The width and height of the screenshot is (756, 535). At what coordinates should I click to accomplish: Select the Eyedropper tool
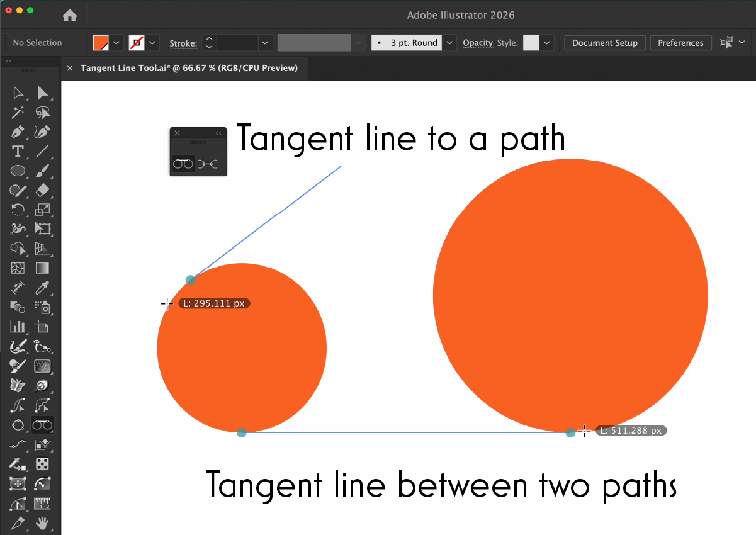[x=42, y=288]
